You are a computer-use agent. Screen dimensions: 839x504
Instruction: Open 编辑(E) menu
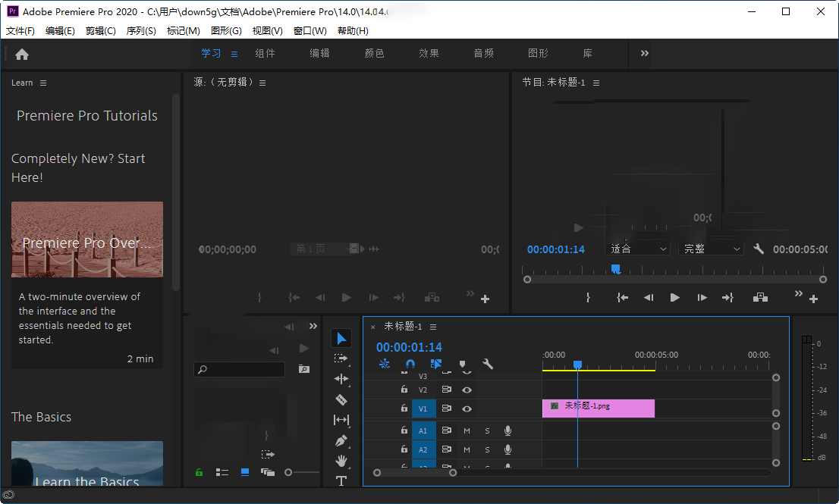click(x=60, y=31)
